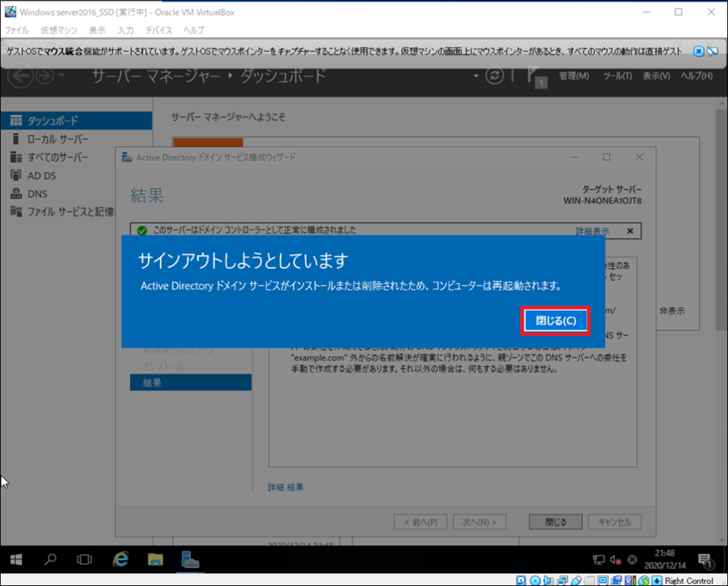Screen dimensions: 728x586
Task: Click the target server name WIN-N4ONEA1OJT8
Action: [602, 201]
